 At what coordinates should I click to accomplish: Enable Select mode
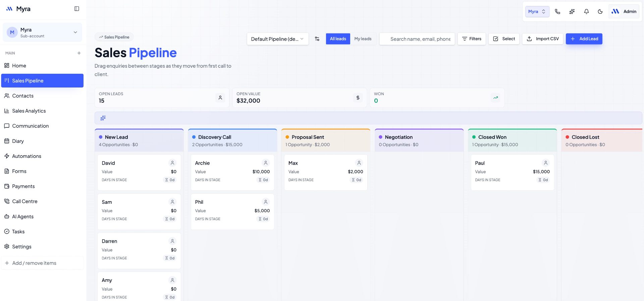click(504, 39)
